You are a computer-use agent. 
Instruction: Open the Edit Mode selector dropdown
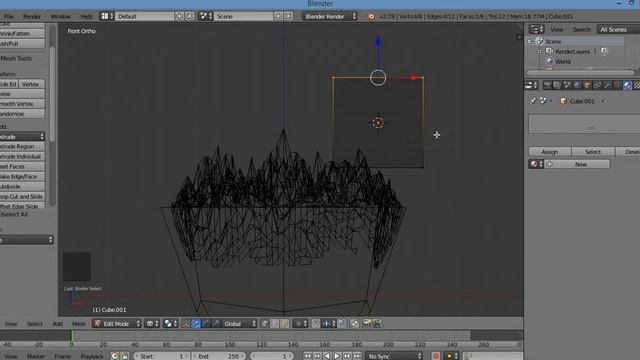(x=117, y=324)
